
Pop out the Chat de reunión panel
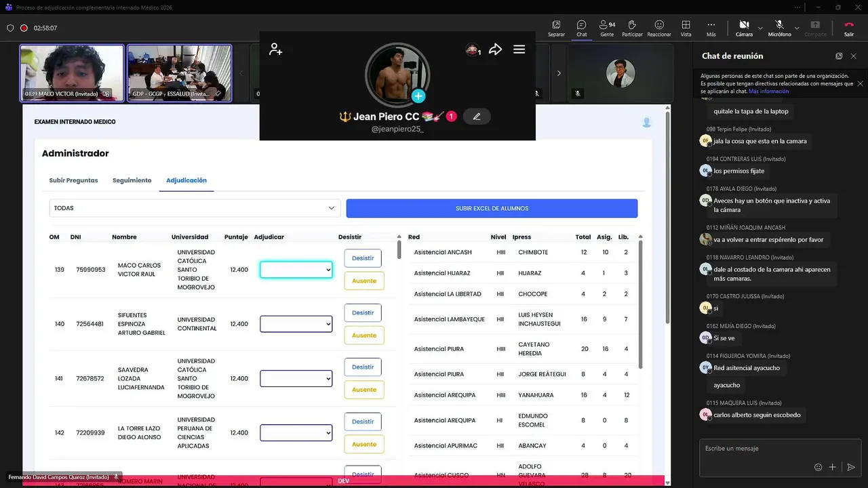click(839, 56)
